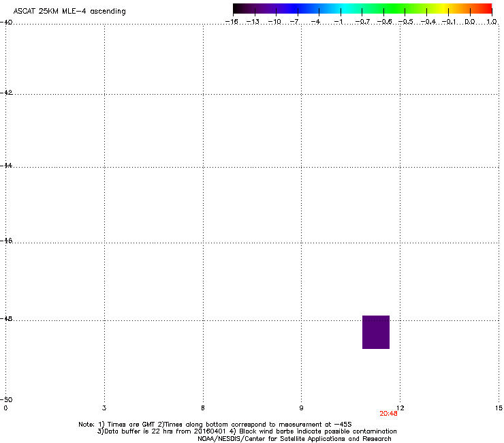504x443 pixels.
Task: Click the 'Times are GMT' note line
Action: pyautogui.click(x=215, y=425)
